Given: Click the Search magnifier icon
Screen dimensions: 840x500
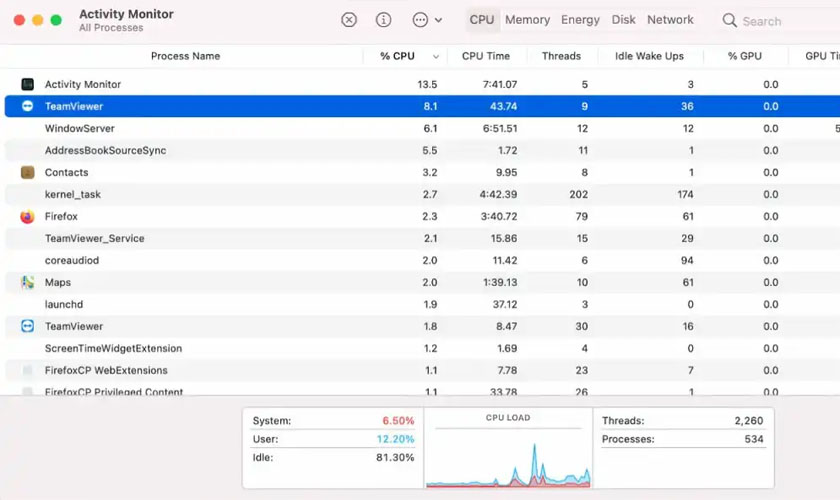Looking at the screenshot, I should (x=729, y=20).
